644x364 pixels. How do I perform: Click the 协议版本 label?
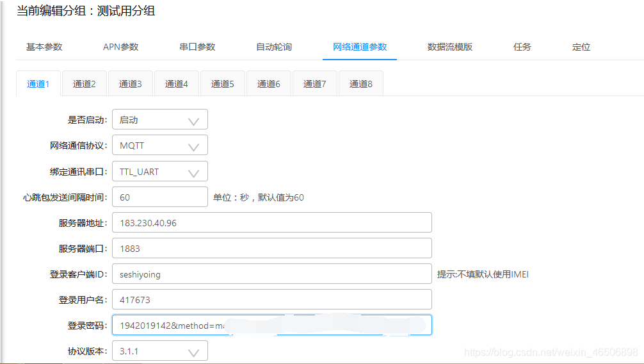[x=87, y=351]
